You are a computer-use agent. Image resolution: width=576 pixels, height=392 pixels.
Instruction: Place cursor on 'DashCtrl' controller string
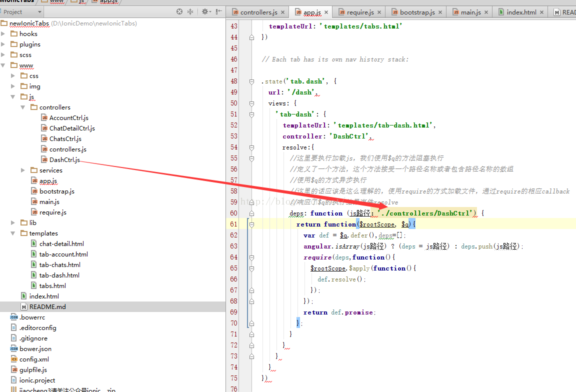[349, 136]
